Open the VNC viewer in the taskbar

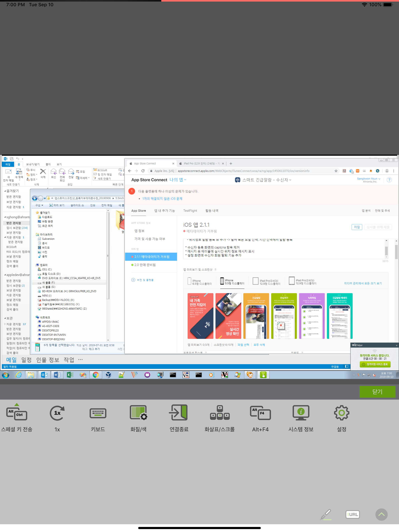point(186,375)
